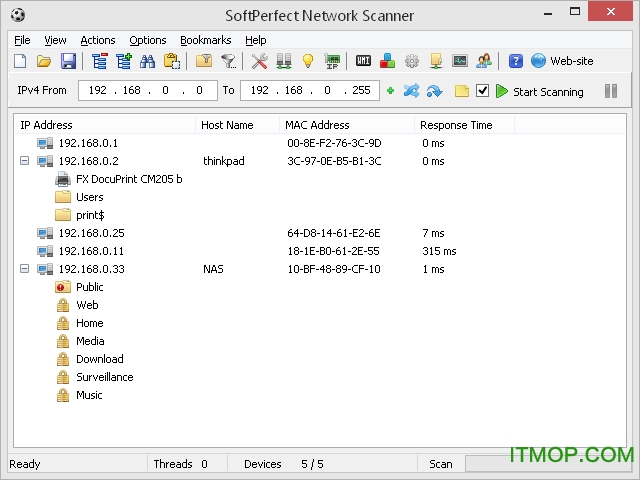Select the locked Media share
Viewport: 640px width, 480px height.
80,340
